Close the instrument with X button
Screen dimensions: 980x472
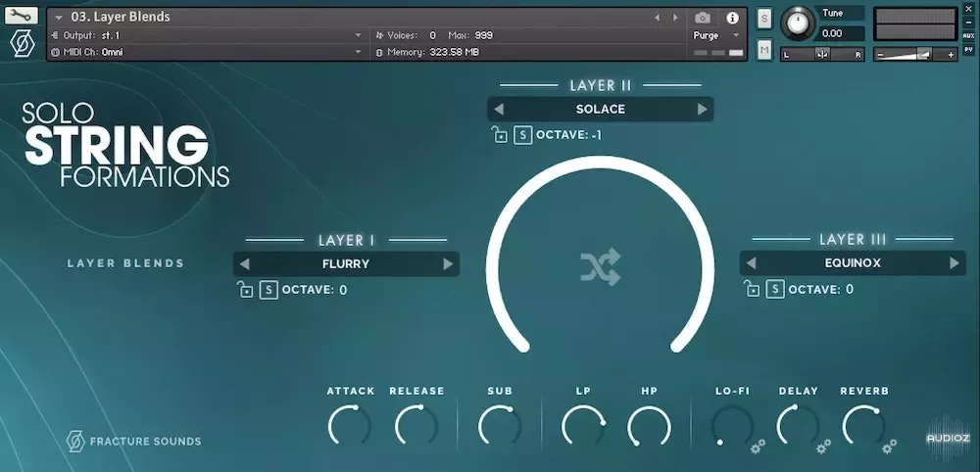(x=969, y=10)
